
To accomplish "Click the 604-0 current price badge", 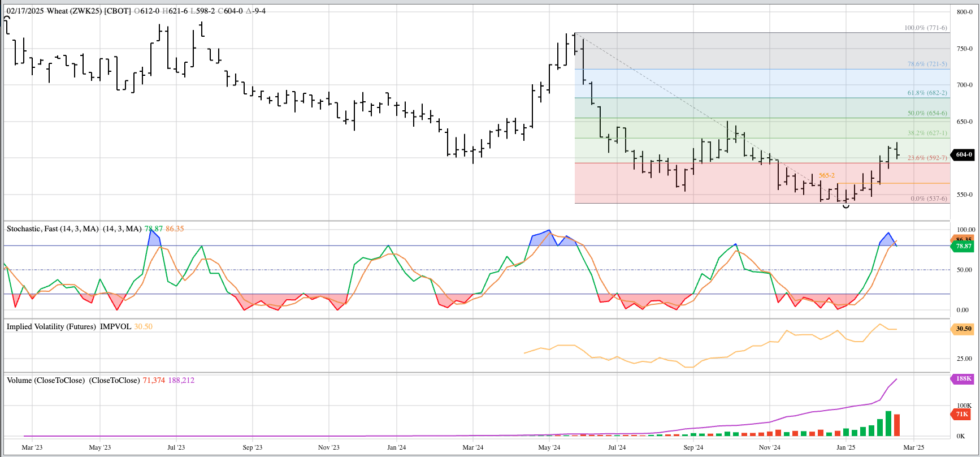I will 963,154.
